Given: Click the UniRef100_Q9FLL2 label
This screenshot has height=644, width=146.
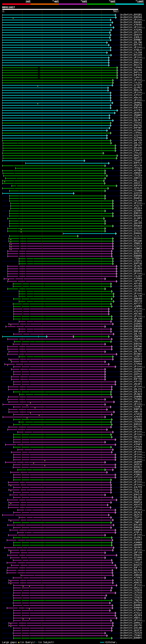Looking at the screenshot, I should click(x=131, y=221).
